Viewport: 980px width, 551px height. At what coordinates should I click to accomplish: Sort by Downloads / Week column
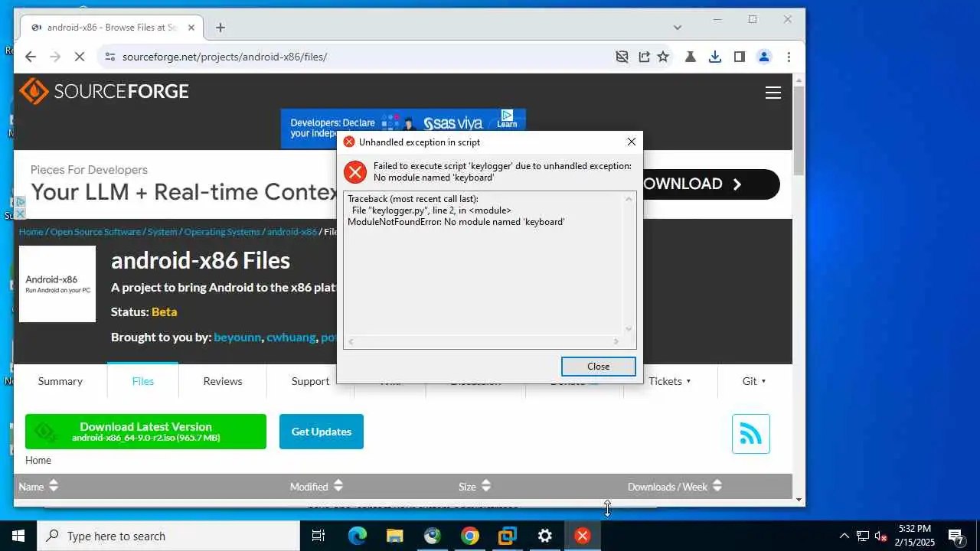click(x=675, y=487)
